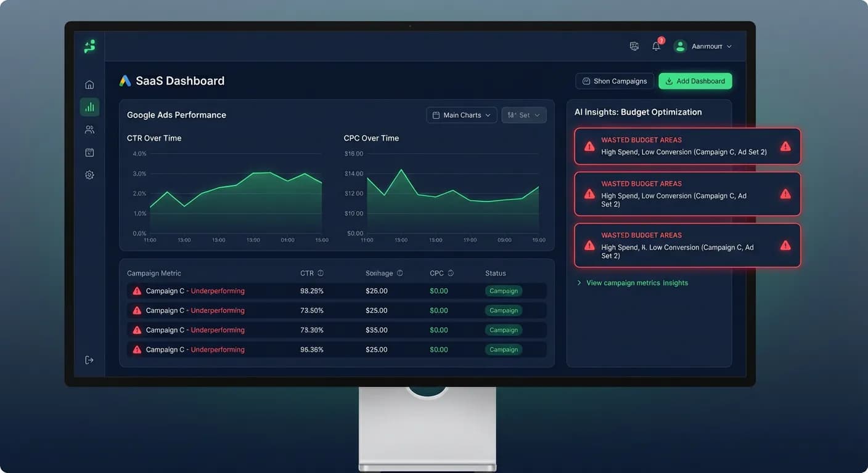This screenshot has width=868, height=473.
Task: Open the notifications bell icon
Action: click(656, 46)
